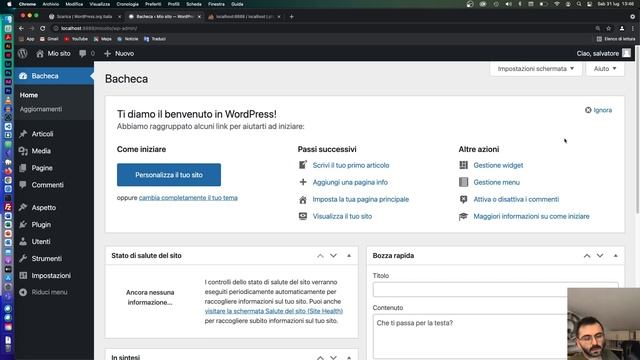Follow cambia completamente il tuo tema link
The height and width of the screenshot is (360, 640).
click(x=188, y=198)
